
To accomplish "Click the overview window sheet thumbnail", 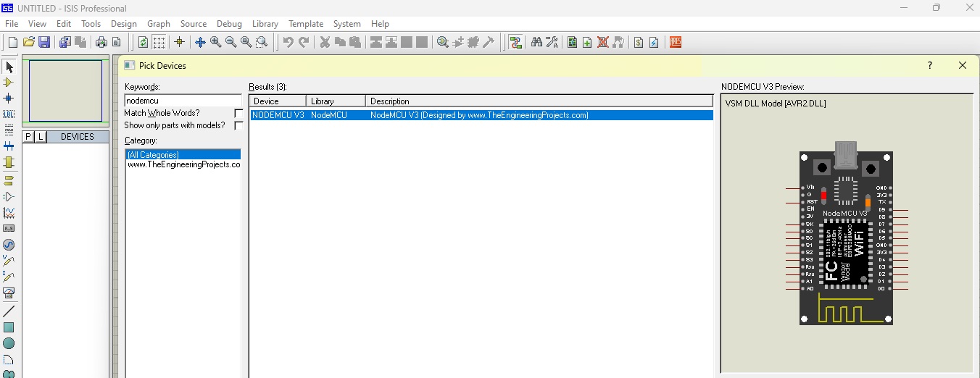I will tap(66, 91).
